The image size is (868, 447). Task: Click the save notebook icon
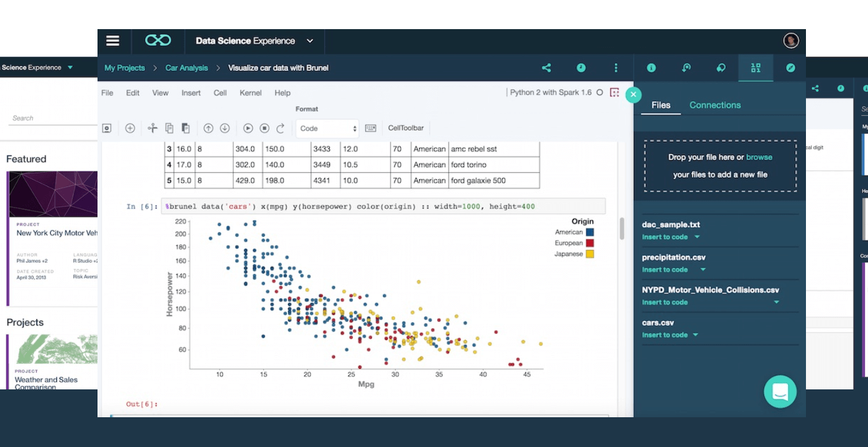[107, 128]
